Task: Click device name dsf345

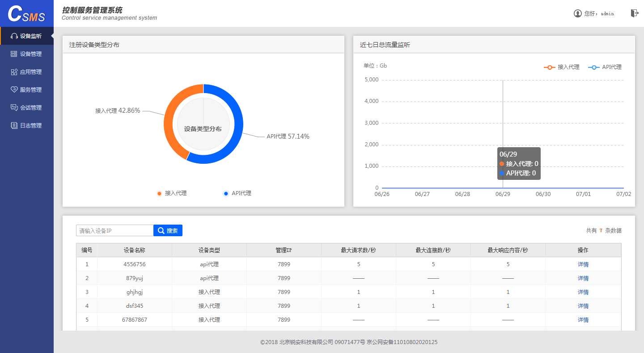Action: [135, 306]
